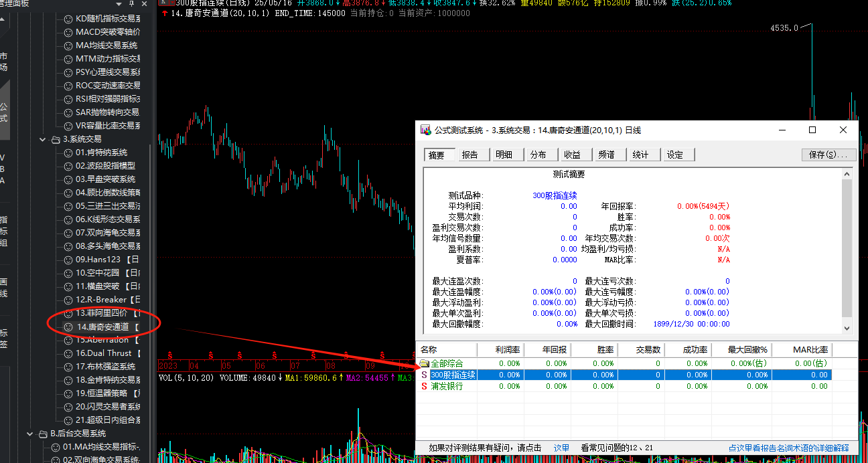Click the VOL(5,10,20) indicator label

click(x=186, y=378)
